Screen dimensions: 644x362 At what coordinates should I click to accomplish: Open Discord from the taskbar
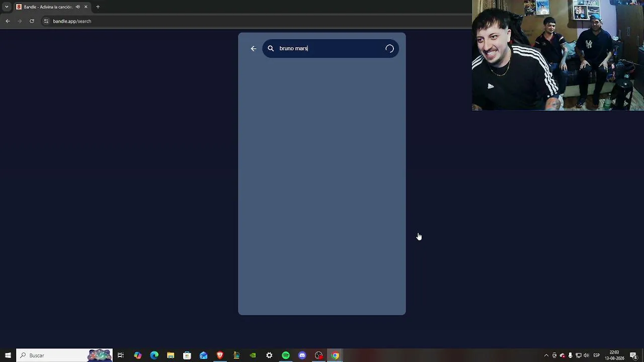[x=302, y=355]
